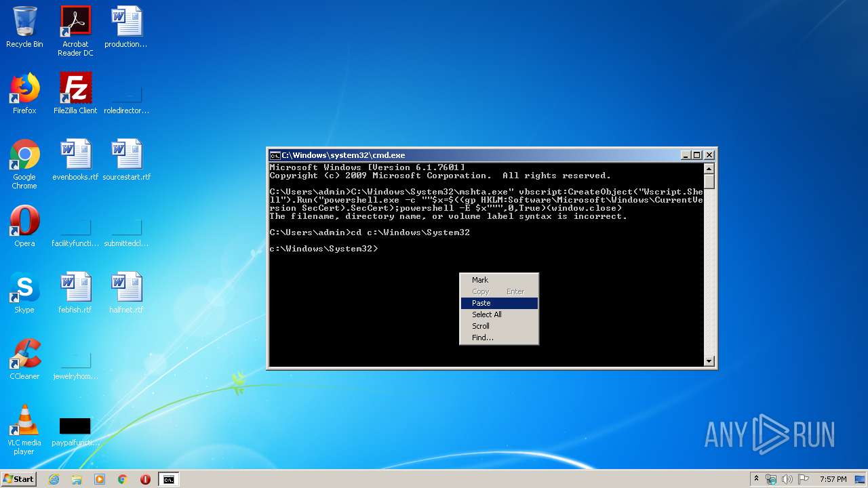Launch FileZilla Client shortcut

tap(75, 94)
